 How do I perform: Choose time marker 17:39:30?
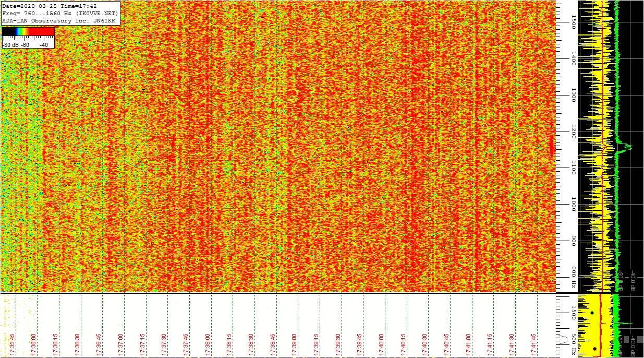[x=338, y=344]
